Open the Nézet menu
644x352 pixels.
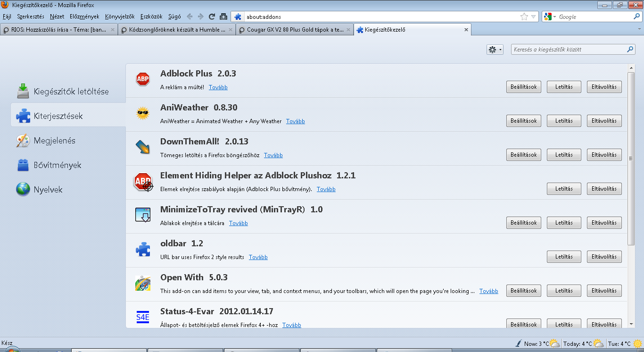pos(57,17)
